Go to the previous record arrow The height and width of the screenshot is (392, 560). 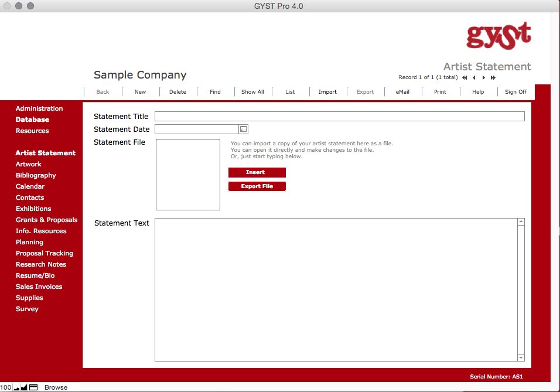click(x=474, y=77)
